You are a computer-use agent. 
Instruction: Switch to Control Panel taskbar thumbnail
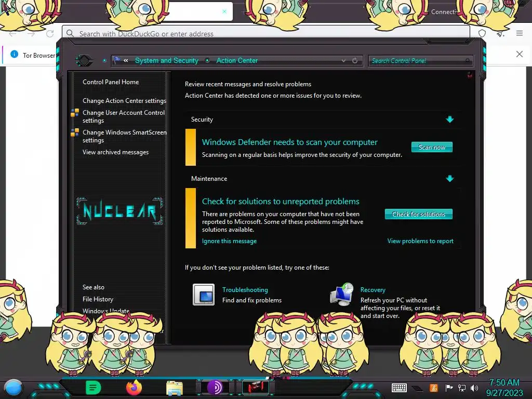255,388
